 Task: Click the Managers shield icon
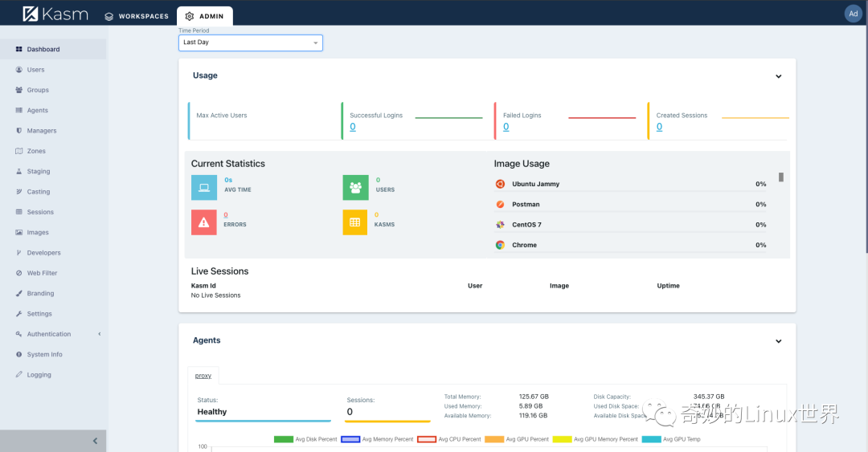(18, 131)
